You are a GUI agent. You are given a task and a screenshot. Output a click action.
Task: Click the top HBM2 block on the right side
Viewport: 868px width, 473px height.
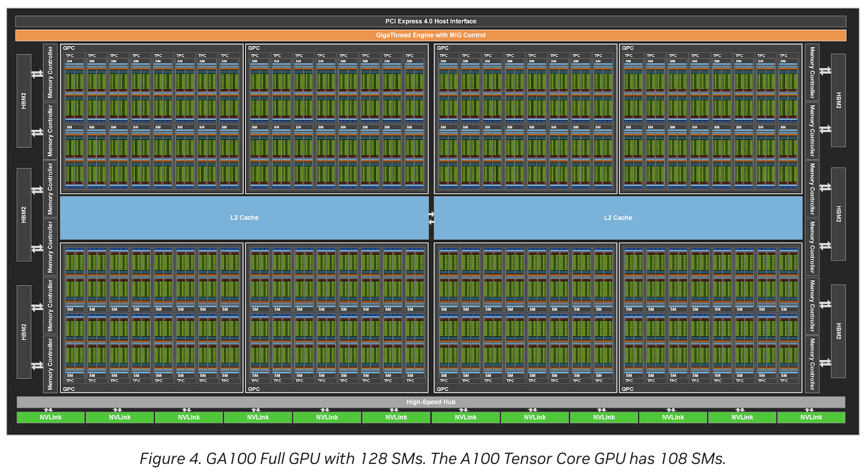pos(838,100)
